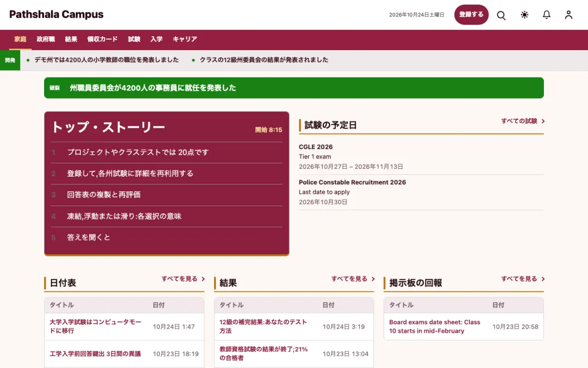Click the 10月24日 1:47 date cell
This screenshot has height=368, width=588.
tap(173, 327)
